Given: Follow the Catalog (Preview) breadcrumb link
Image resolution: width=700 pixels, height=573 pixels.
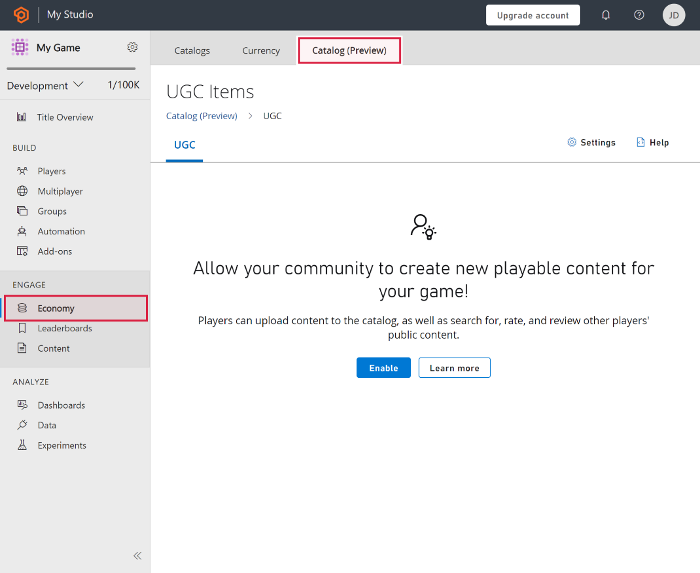Looking at the screenshot, I should pyautogui.click(x=202, y=116).
